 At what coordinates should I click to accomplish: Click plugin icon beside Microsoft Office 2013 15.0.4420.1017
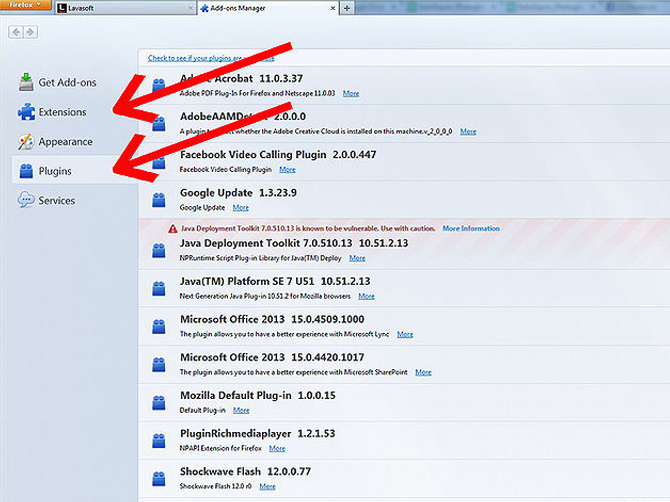pyautogui.click(x=159, y=364)
